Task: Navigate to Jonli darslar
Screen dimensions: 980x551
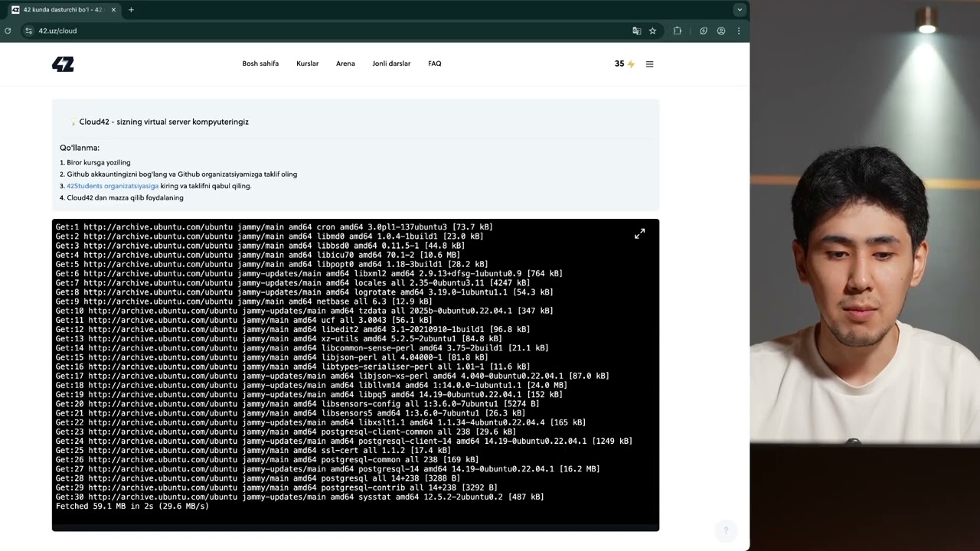Action: tap(391, 64)
